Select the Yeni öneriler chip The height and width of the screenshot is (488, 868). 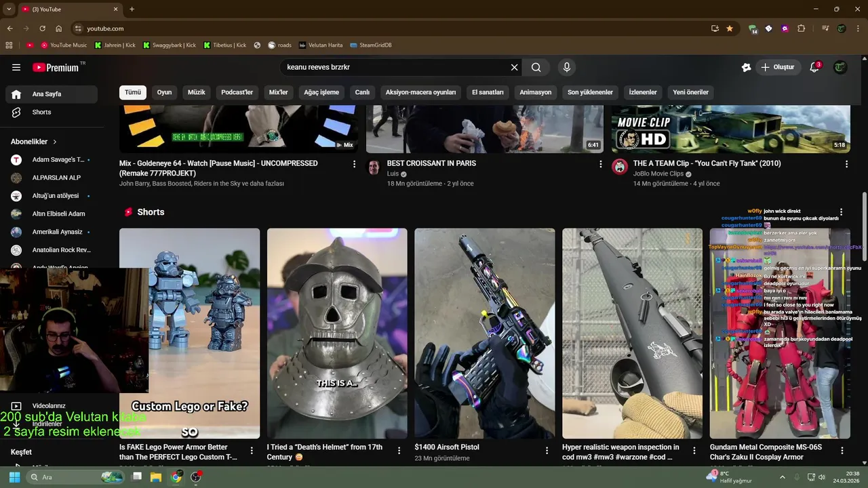coord(690,92)
